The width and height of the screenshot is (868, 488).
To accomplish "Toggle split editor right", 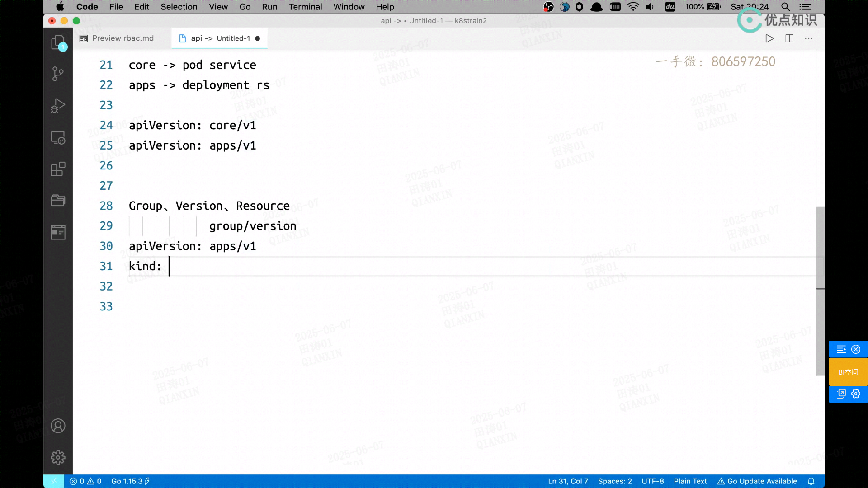I will (x=789, y=38).
